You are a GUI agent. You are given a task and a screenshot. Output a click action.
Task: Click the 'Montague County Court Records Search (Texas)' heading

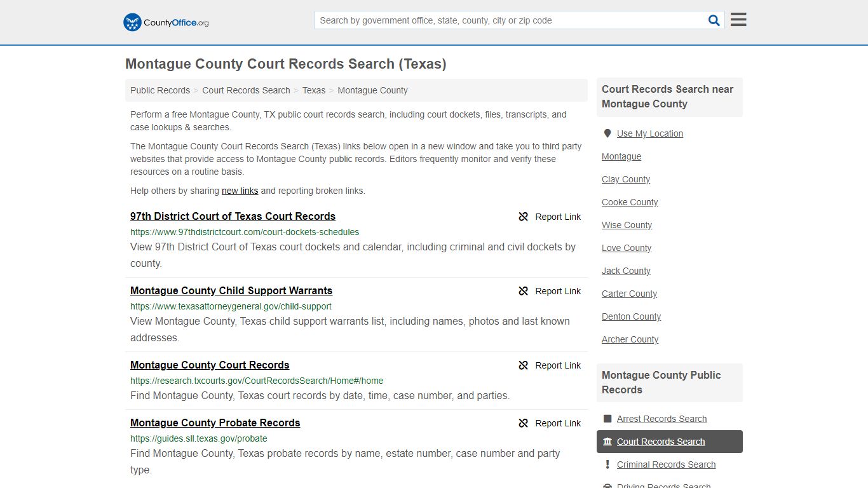point(286,64)
